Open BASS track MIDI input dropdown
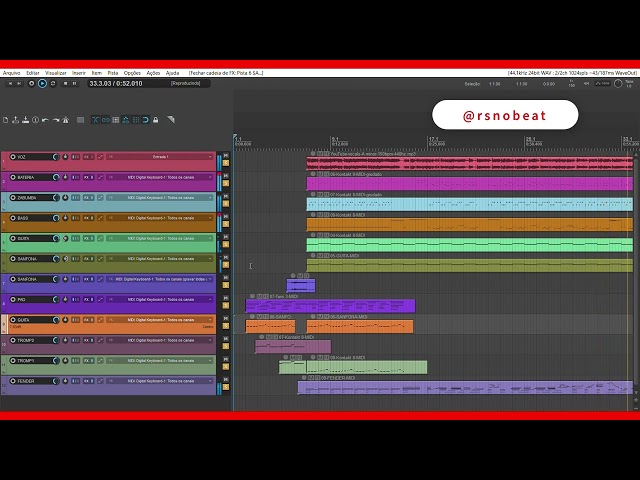This screenshot has height=480, width=640. pyautogui.click(x=160, y=218)
